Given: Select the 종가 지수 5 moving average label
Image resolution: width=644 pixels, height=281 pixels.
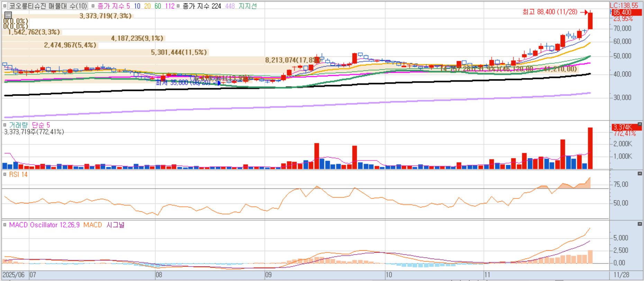Looking at the screenshot, I should (x=114, y=6).
